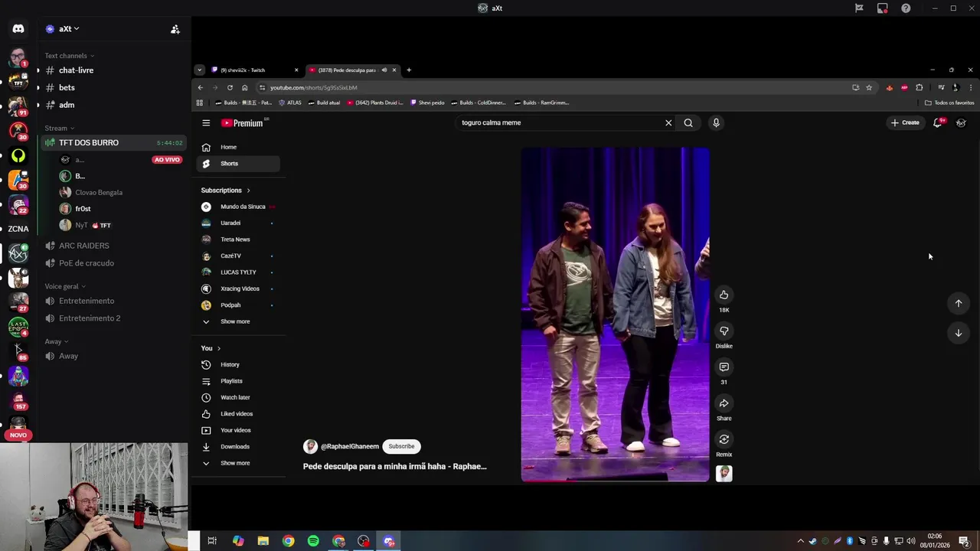Go to YouTube Home

click(239, 147)
